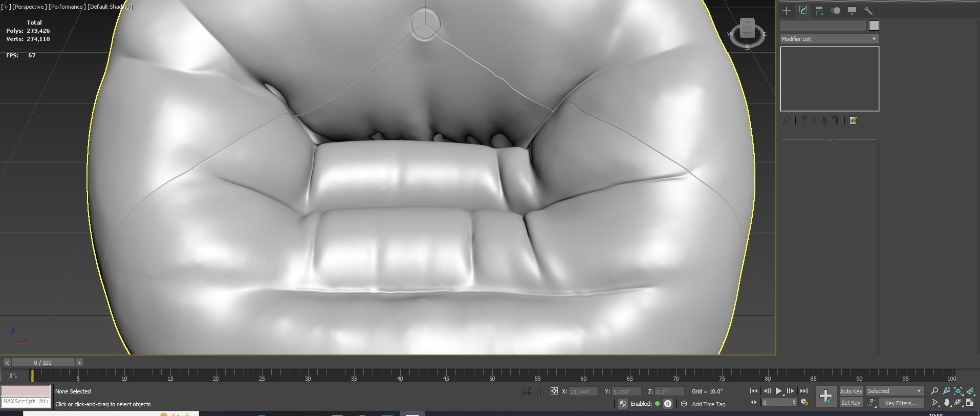Select Orbit viewport tool
This screenshot has width=980, height=416.
(959, 403)
